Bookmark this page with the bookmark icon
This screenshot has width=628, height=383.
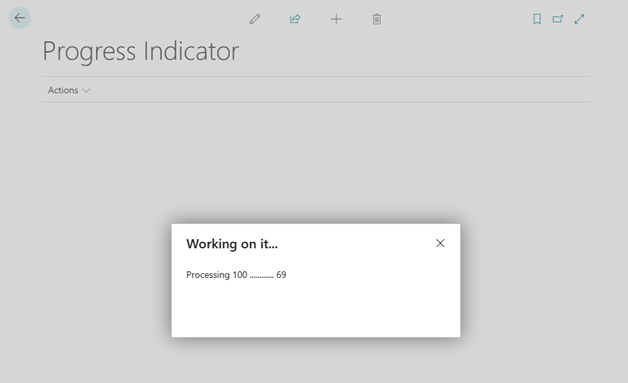(537, 19)
